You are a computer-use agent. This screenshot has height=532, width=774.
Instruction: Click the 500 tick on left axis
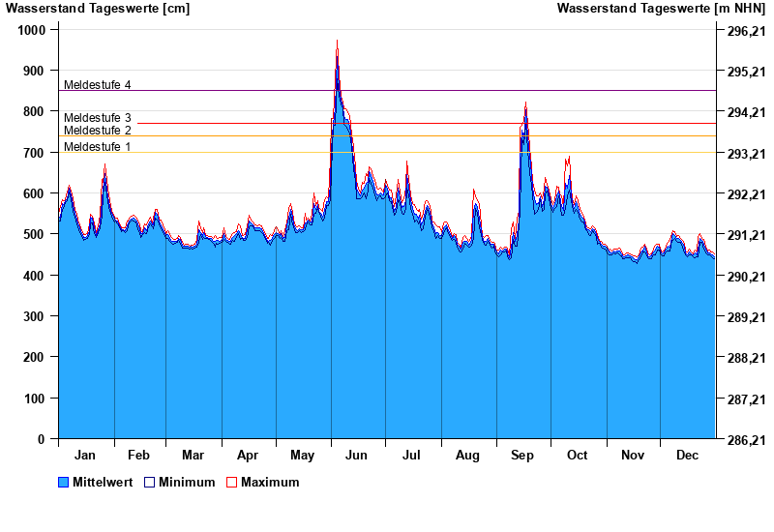(x=34, y=235)
